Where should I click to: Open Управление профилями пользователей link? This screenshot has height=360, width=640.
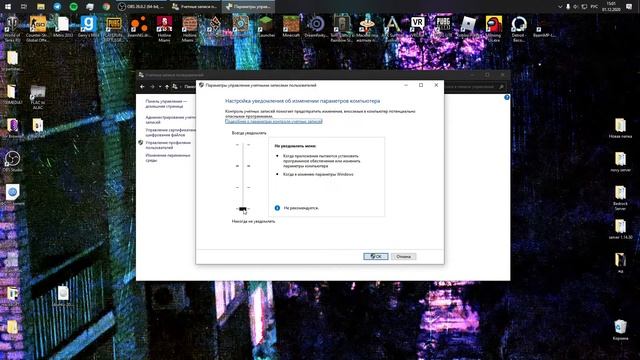pos(168,145)
